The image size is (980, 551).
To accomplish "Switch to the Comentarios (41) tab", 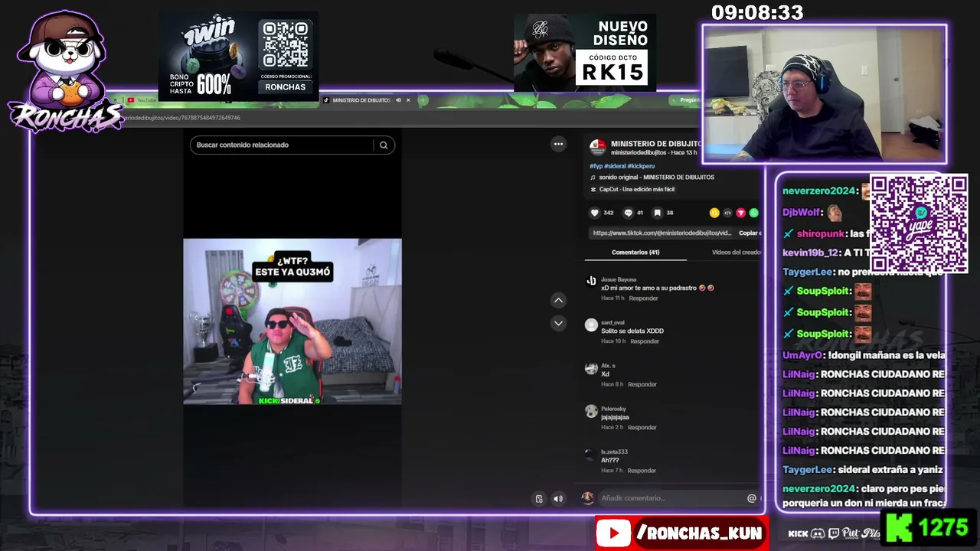I will coord(635,253).
